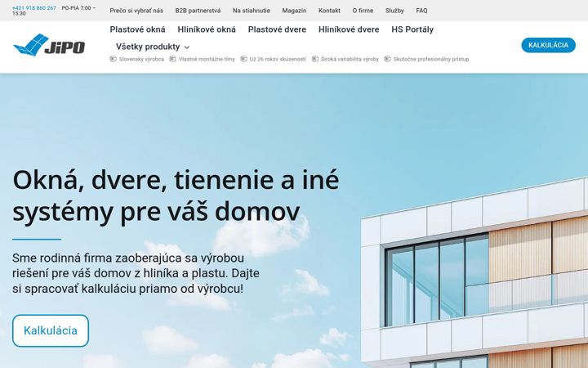
Task: Click the Skutočne profesionálny prístup text
Action: [x=431, y=59]
